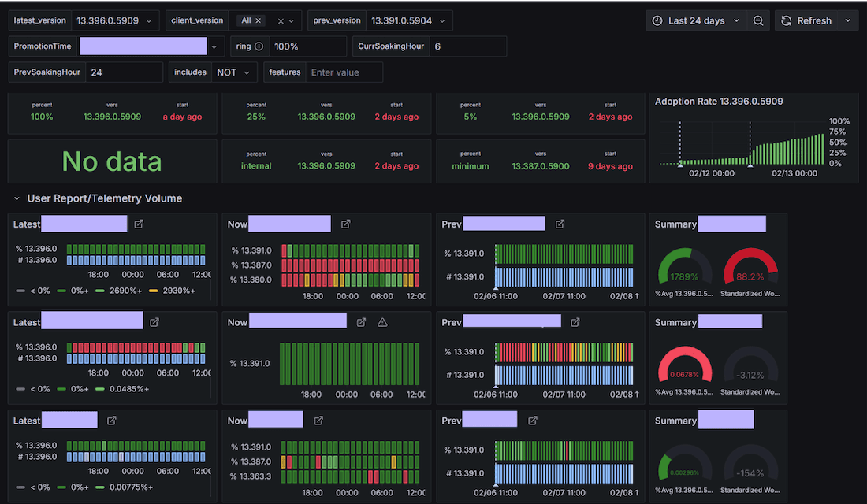Click the zoom-out time range magnifier icon
The image size is (867, 504).
757,20
